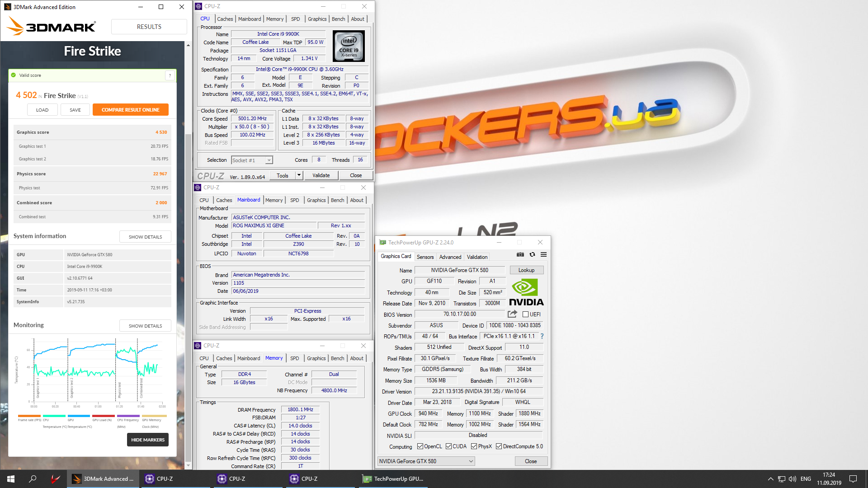Click the top CPU-Z window title icon
The width and height of the screenshot is (868, 488).
[198, 6]
